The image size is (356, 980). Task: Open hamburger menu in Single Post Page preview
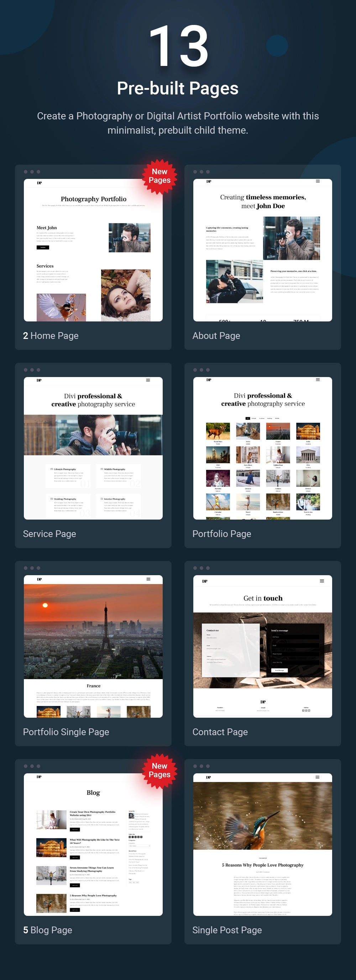pyautogui.click(x=317, y=777)
